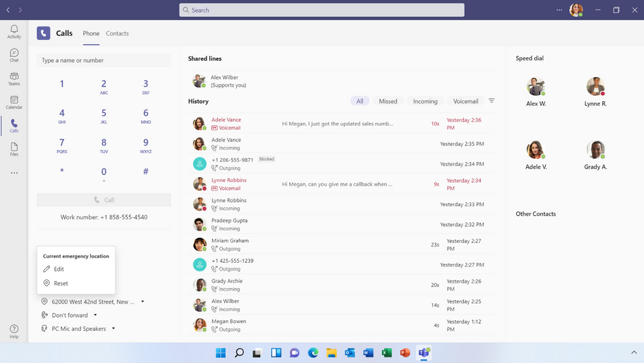Screen dimensions: 644x363
Task: Open Adele Vance voicemail entry
Action: (x=342, y=123)
